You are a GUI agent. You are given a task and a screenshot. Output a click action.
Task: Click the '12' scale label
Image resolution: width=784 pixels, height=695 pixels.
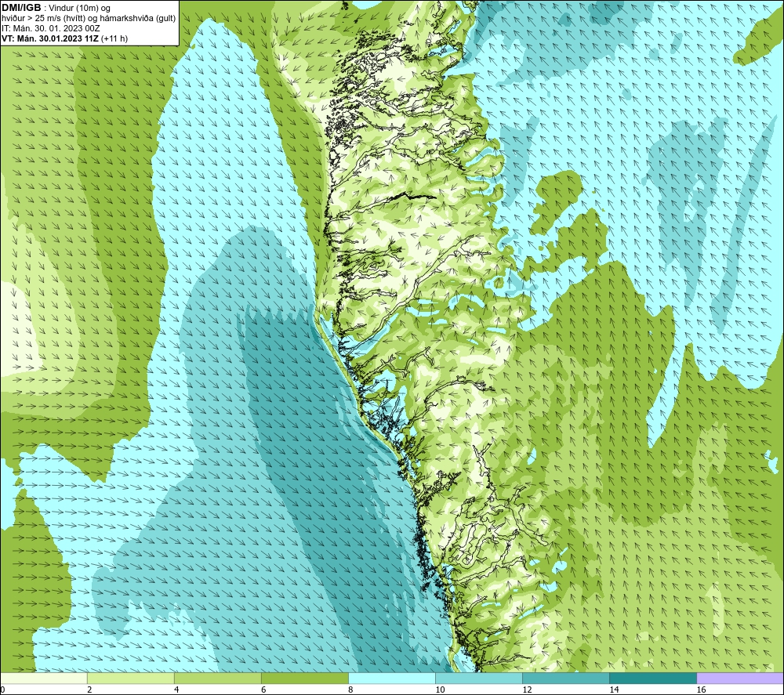527,690
